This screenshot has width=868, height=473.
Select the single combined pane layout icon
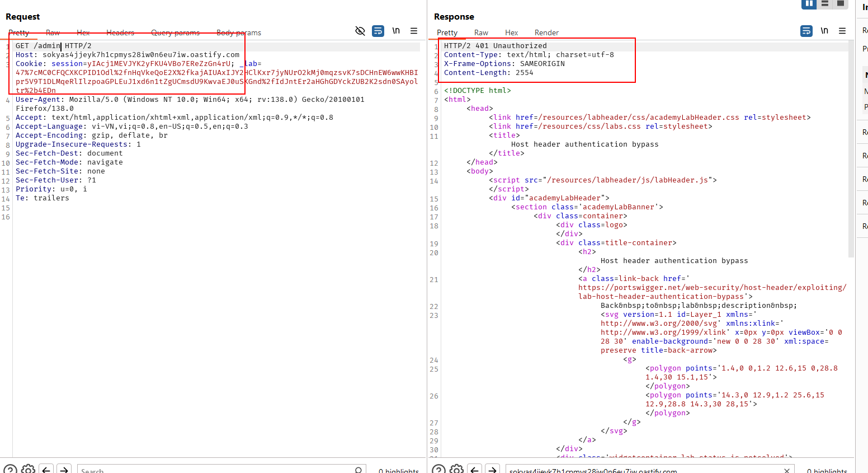(x=841, y=4)
